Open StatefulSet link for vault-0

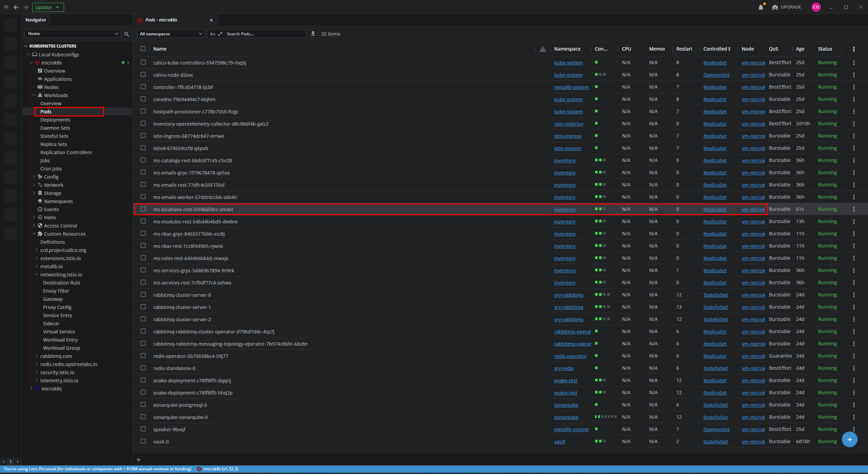715,442
